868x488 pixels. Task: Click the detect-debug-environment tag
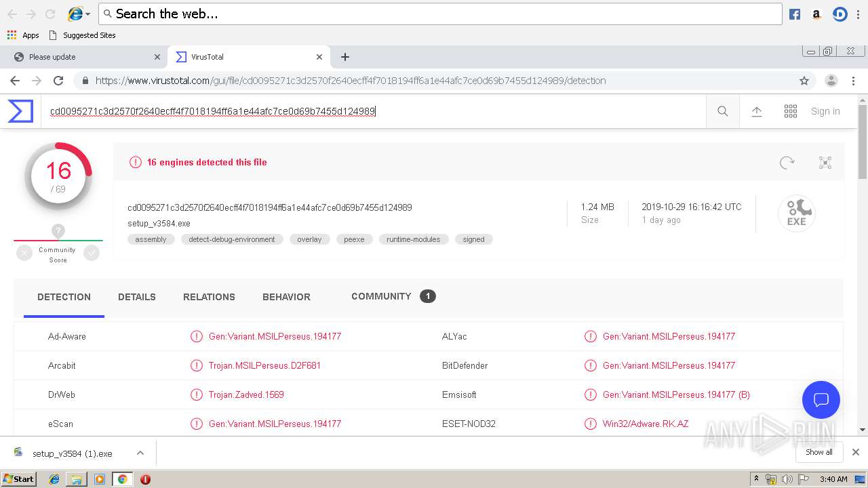click(x=232, y=239)
